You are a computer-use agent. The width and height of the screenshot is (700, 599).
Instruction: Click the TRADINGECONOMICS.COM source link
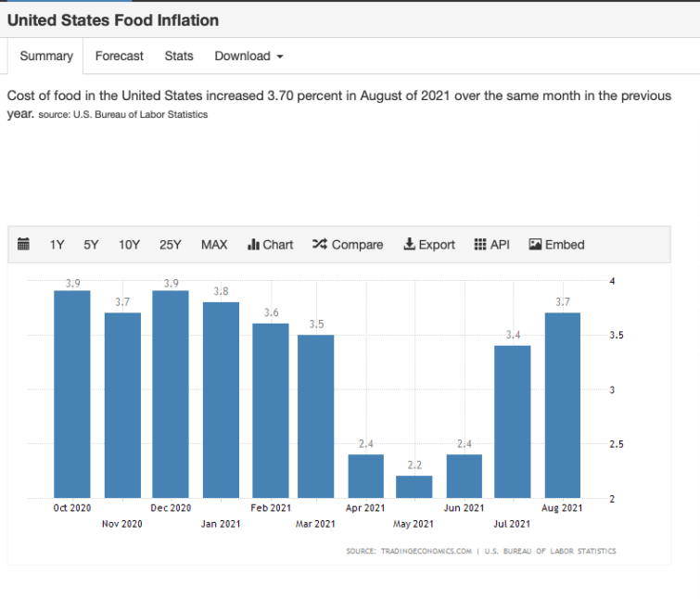[408, 551]
